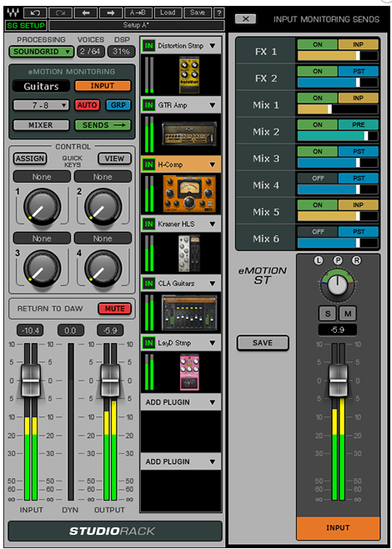
Task: Click the Waves logo icon
Action: [x=14, y=13]
